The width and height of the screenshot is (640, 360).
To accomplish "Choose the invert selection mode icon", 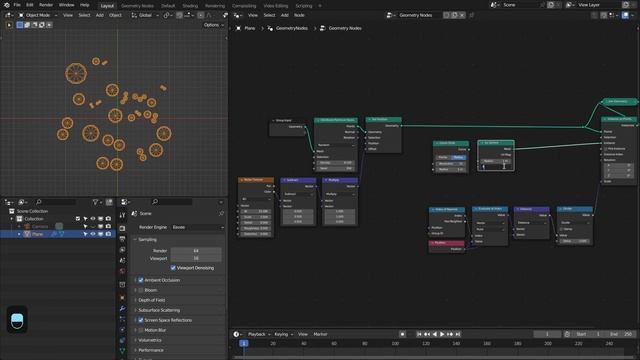I will pos(42,25).
